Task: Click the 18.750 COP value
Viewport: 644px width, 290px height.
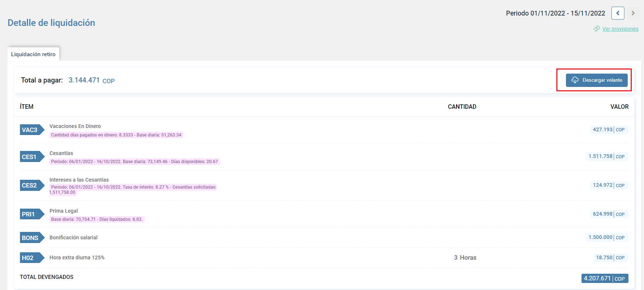Action: [610, 257]
